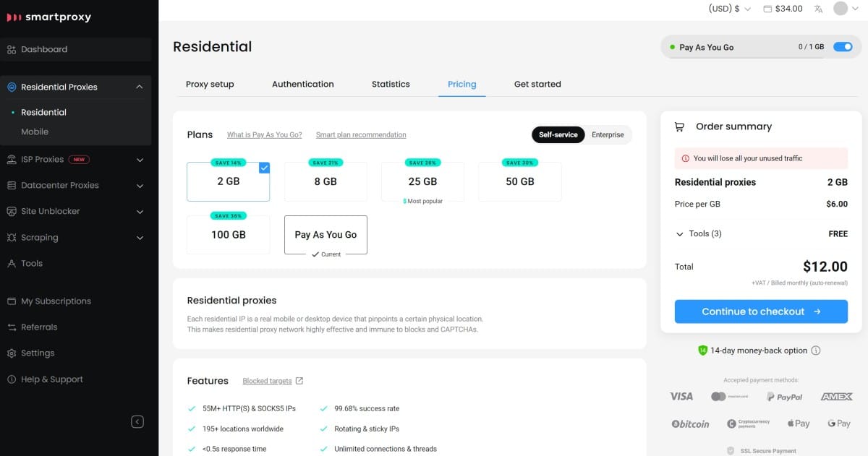Expand the Site Unblocker menu
The height and width of the screenshot is (456, 868).
[140, 211]
